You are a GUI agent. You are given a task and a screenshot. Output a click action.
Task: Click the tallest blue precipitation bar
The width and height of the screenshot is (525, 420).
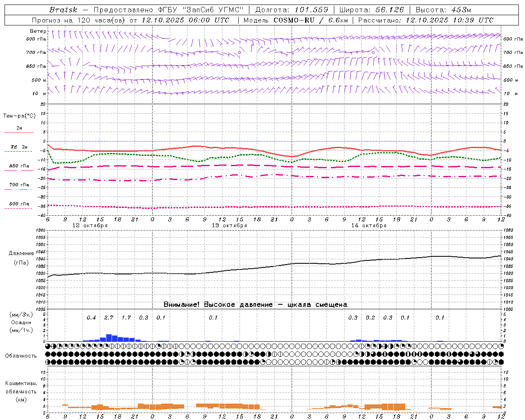[x=109, y=338]
